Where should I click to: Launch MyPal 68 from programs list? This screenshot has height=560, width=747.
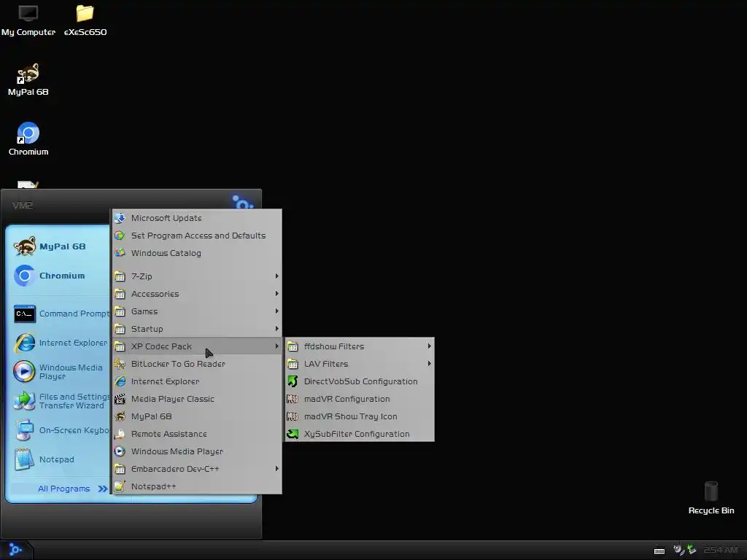197,416
